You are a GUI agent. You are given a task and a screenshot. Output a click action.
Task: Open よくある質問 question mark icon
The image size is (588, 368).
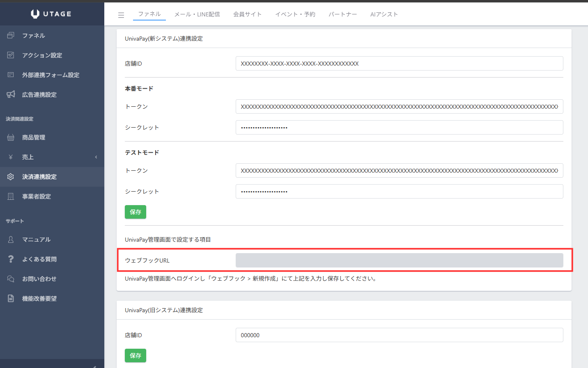click(x=11, y=259)
